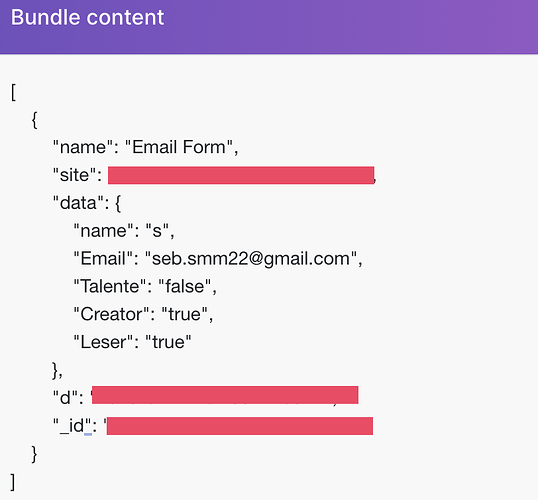Select the "Leser": "true" line
This screenshot has width=538, height=500.
coord(132,342)
